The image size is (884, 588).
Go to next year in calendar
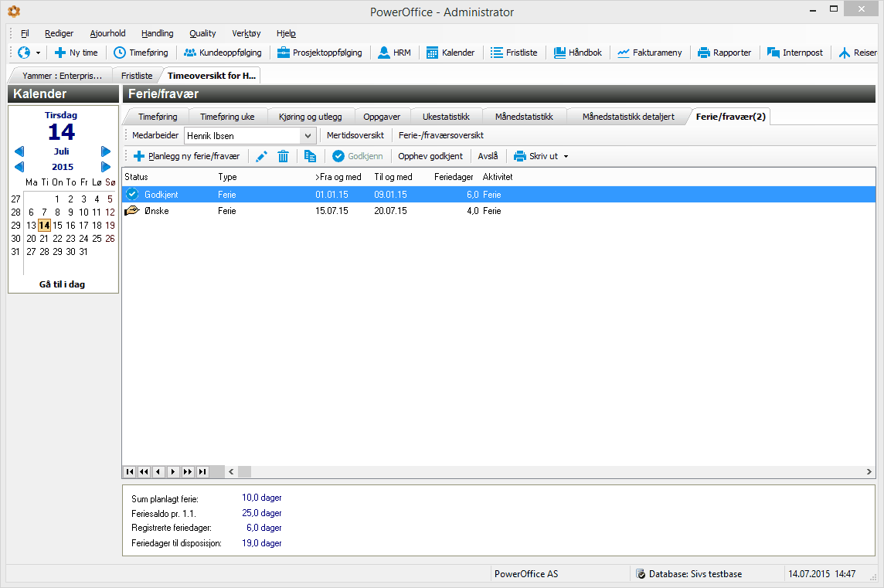tap(105, 167)
